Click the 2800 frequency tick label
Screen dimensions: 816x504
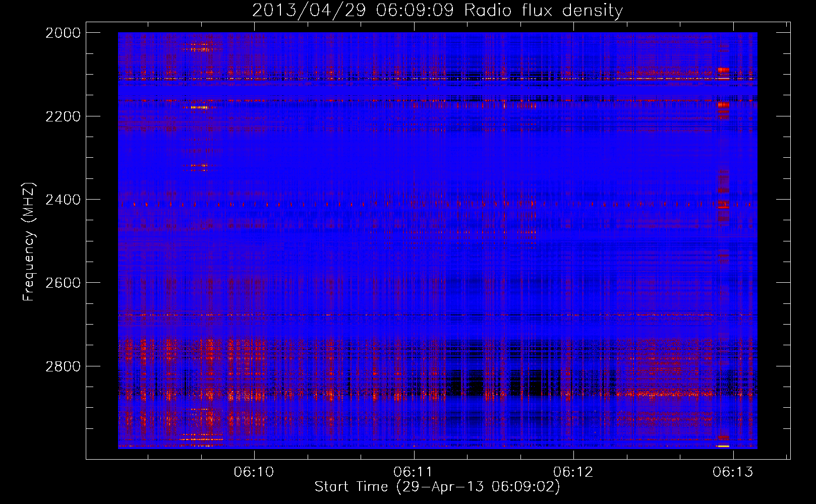63,366
